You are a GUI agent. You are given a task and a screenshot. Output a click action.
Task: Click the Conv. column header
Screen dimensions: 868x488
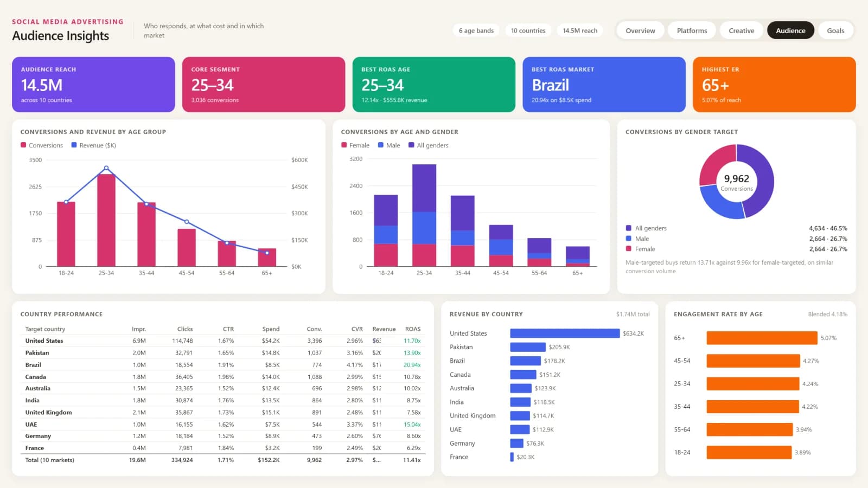tap(314, 329)
